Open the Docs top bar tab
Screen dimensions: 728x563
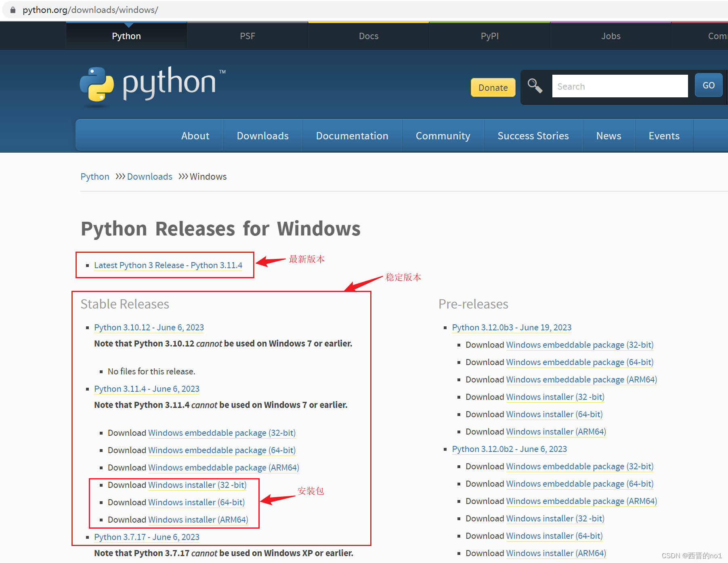point(369,36)
